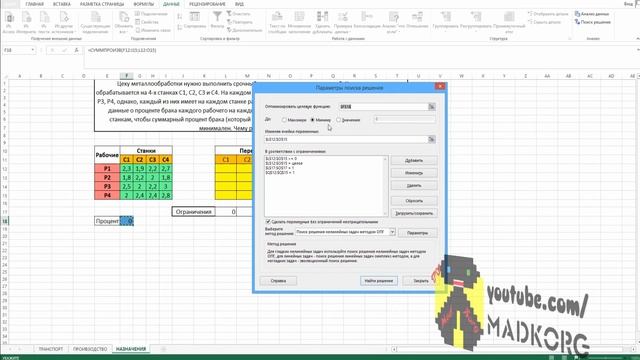Image resolution: width=640 pixels, height=360 pixels.
Task: Click the Параметры button in dialog
Action: 417,233
